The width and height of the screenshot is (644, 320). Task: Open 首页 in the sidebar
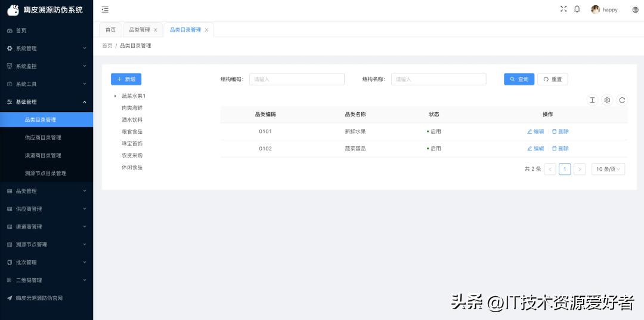coord(47,30)
